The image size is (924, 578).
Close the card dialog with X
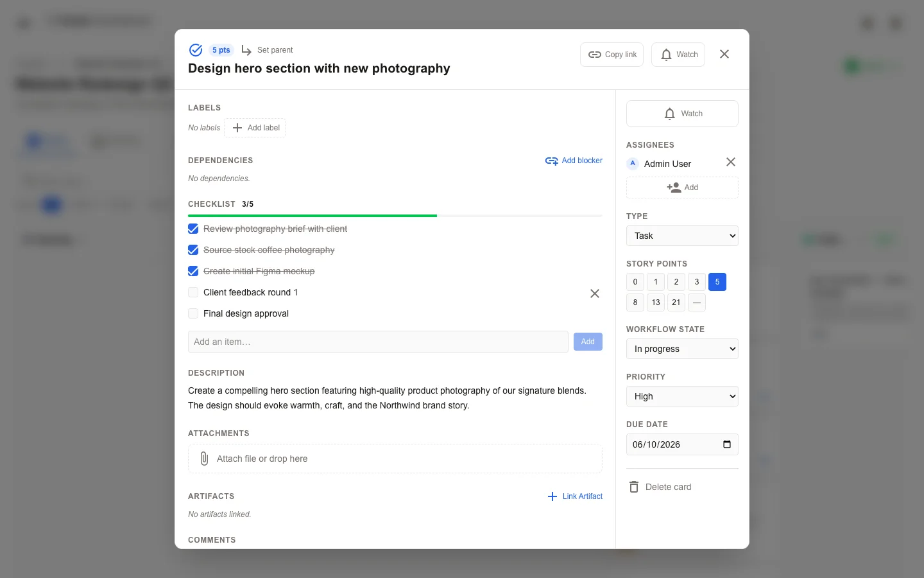coord(724,55)
